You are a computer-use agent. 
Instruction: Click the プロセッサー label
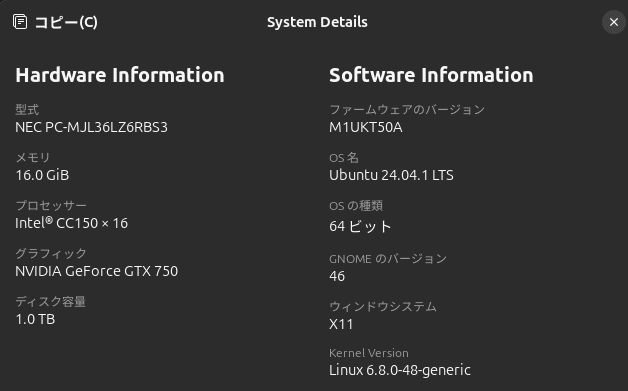(x=51, y=206)
